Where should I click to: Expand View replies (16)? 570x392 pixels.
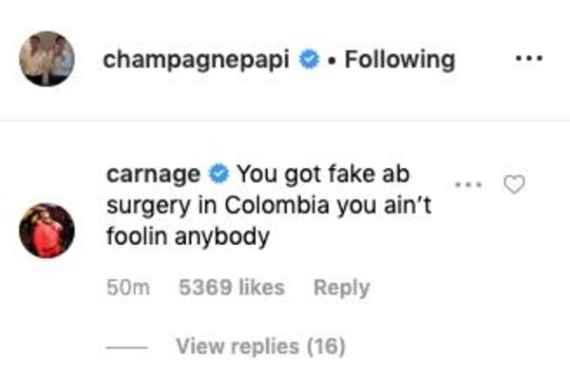(260, 346)
